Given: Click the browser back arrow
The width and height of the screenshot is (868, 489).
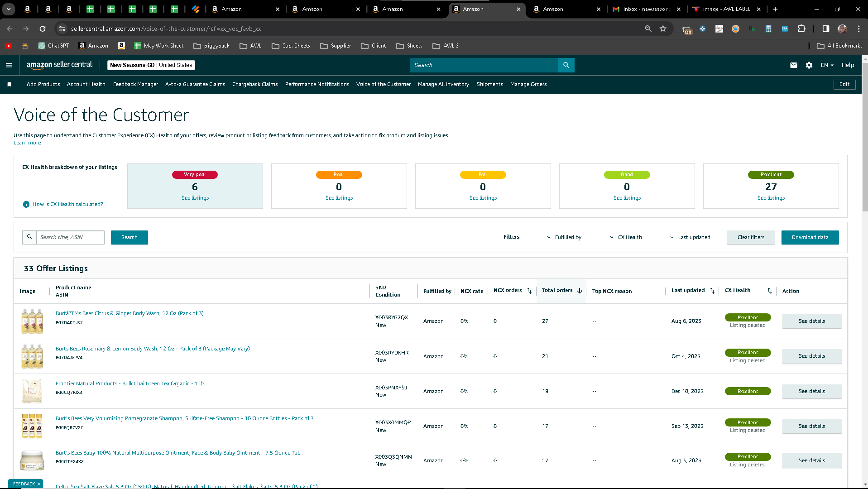Looking at the screenshot, I should tap(10, 29).
